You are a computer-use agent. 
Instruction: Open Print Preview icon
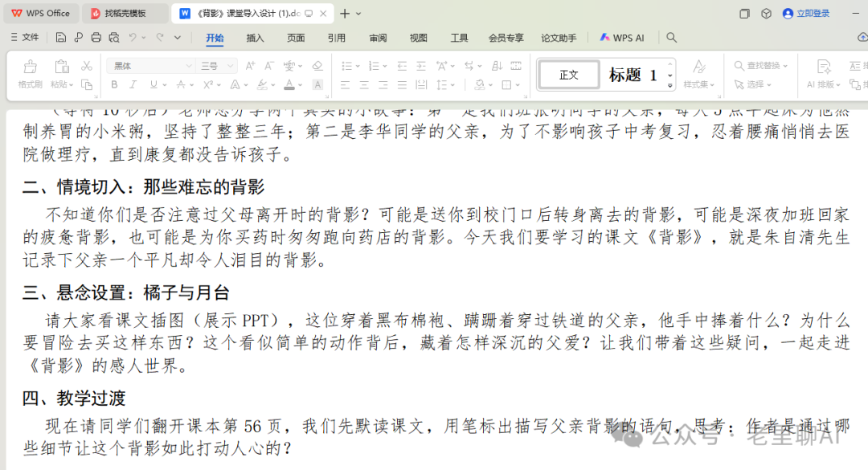click(x=114, y=38)
